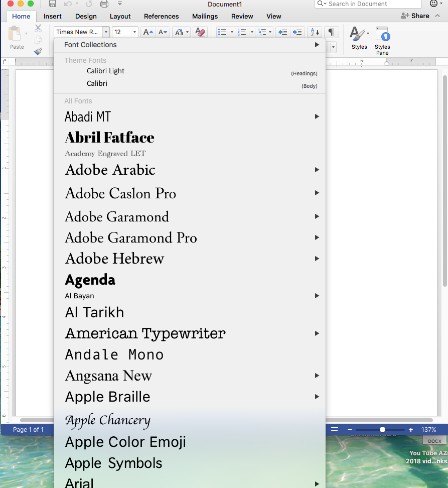Open the Change Case dropdown arrow
This screenshot has height=488, width=448.
click(x=187, y=32)
